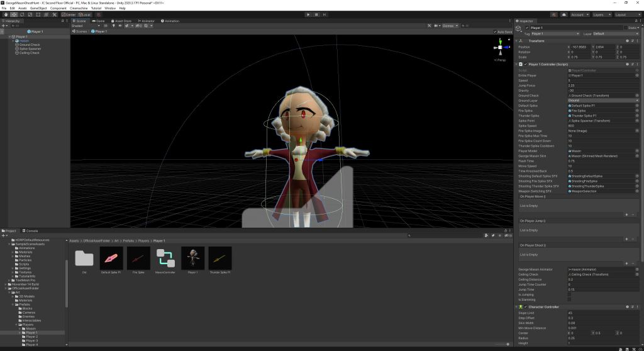Switch to the Asset Store tab
The height and width of the screenshot is (351, 644).
pos(121,21)
